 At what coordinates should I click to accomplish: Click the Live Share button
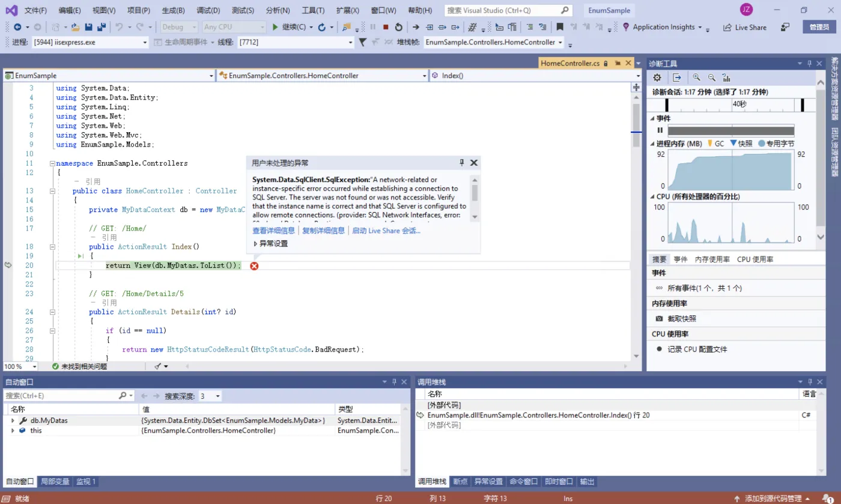point(745,27)
